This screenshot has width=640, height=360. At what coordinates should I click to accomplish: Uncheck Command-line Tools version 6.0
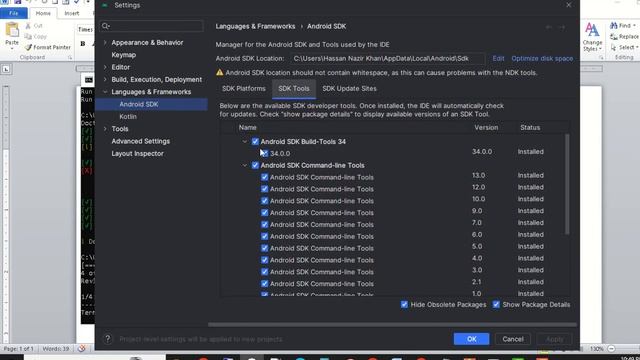click(x=264, y=236)
